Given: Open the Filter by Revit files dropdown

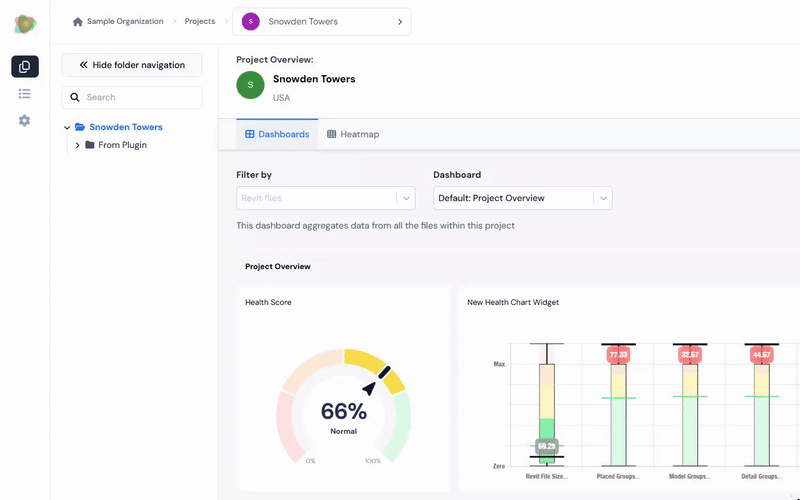Looking at the screenshot, I should (326, 198).
